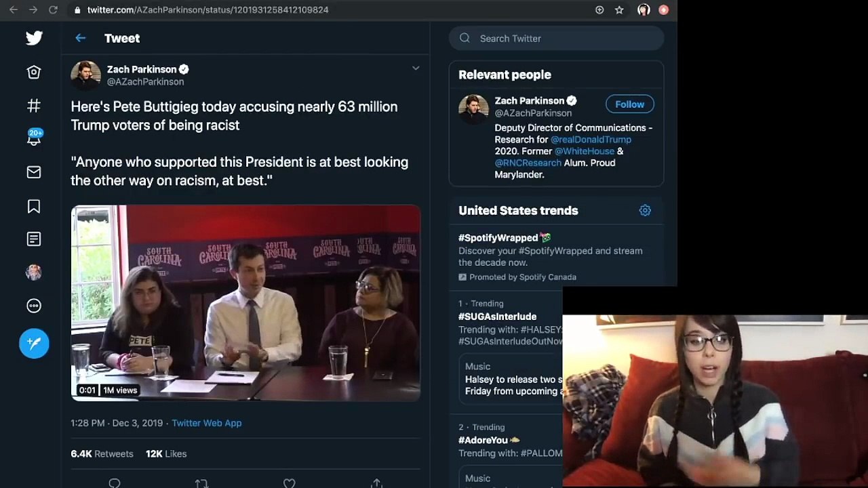Image resolution: width=868 pixels, height=488 pixels.
Task: Click the Promoted by Spotify Canada label
Action: [523, 277]
